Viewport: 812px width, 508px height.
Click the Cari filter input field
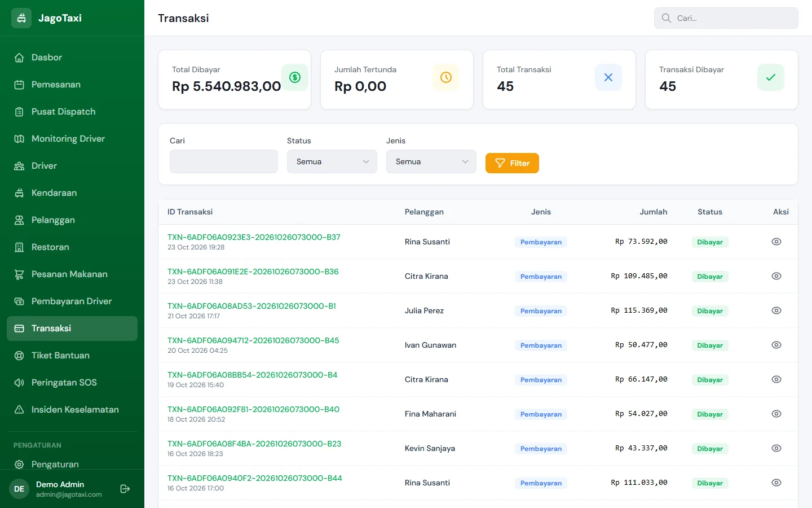coord(224,161)
